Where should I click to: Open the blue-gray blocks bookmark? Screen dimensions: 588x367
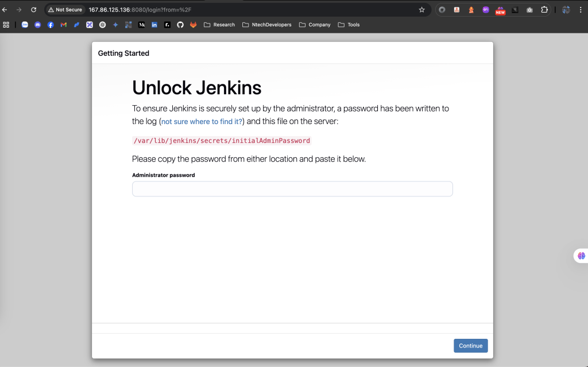(128, 25)
